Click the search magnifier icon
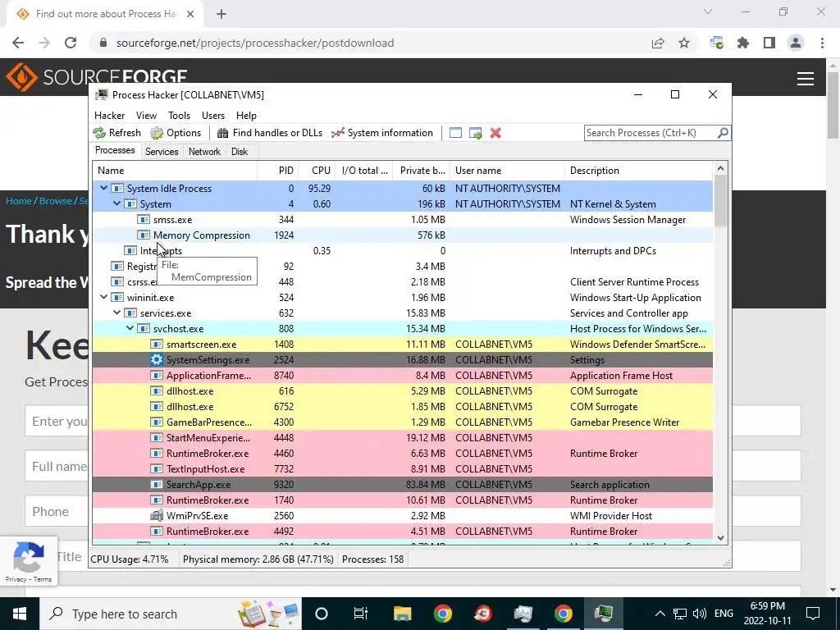The width and height of the screenshot is (840, 630). tap(723, 132)
